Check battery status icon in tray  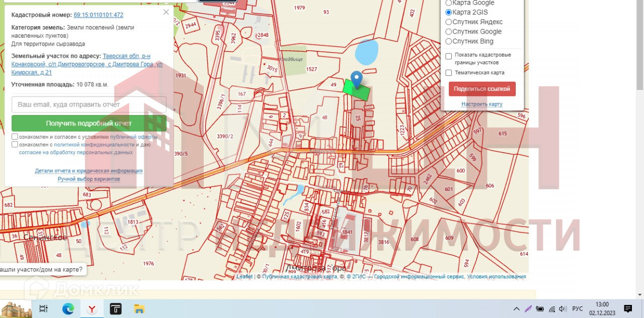tap(540, 309)
